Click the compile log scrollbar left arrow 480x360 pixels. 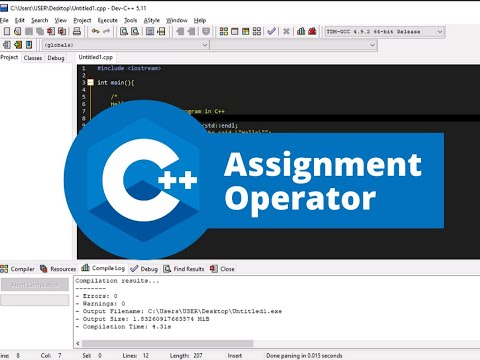(78, 343)
